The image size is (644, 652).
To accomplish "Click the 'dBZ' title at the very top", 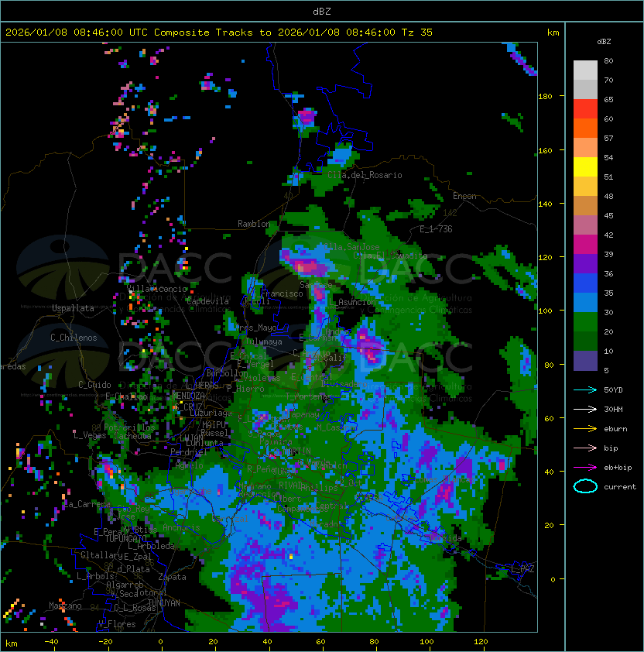I will click(x=322, y=11).
